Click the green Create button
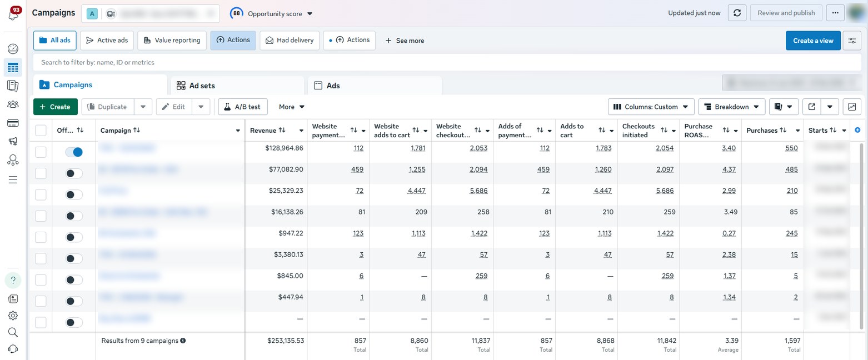868x360 pixels. coord(56,107)
